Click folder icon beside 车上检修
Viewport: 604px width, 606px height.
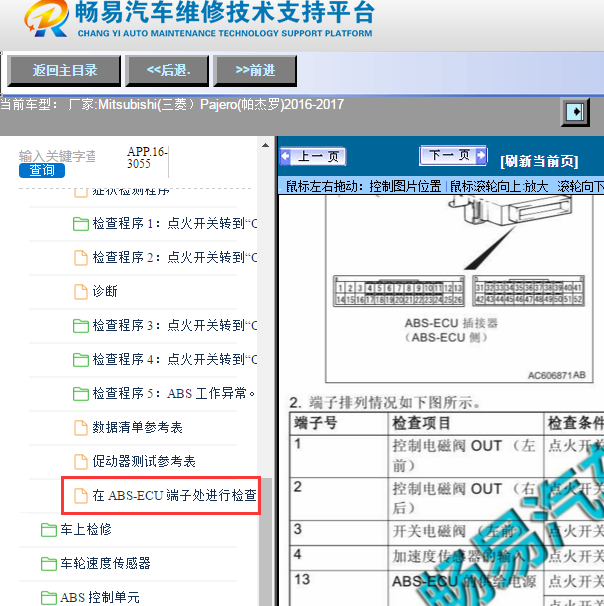(49, 529)
